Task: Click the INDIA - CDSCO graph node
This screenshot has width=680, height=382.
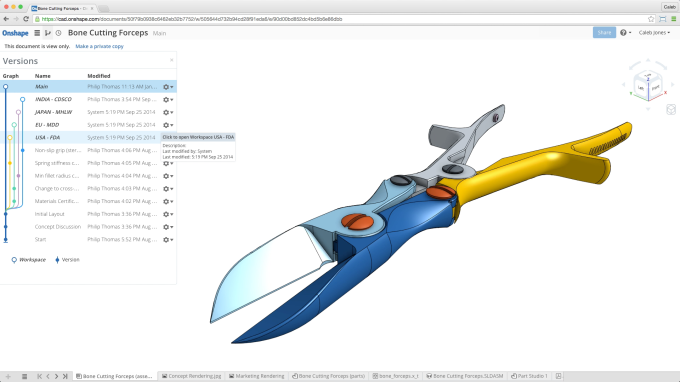Action: click(x=23, y=100)
